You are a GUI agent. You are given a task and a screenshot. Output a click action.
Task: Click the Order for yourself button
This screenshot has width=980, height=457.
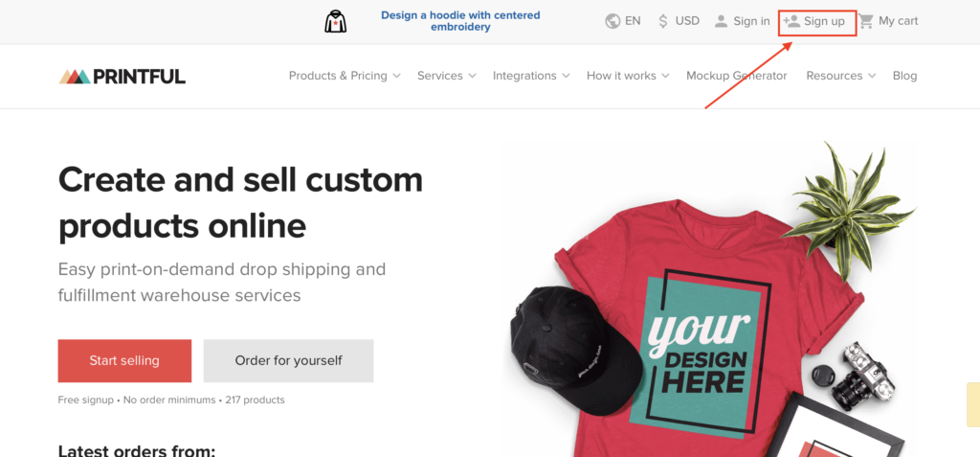tap(288, 361)
